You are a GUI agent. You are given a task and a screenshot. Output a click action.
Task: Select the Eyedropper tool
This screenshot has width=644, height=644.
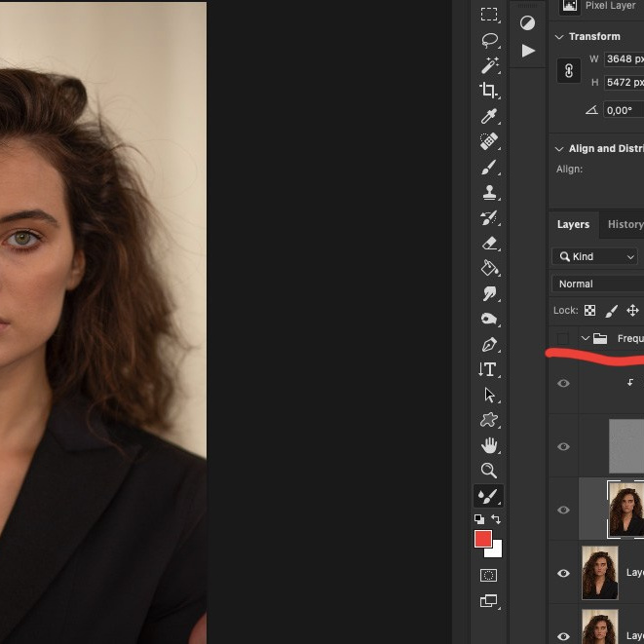pos(489,116)
